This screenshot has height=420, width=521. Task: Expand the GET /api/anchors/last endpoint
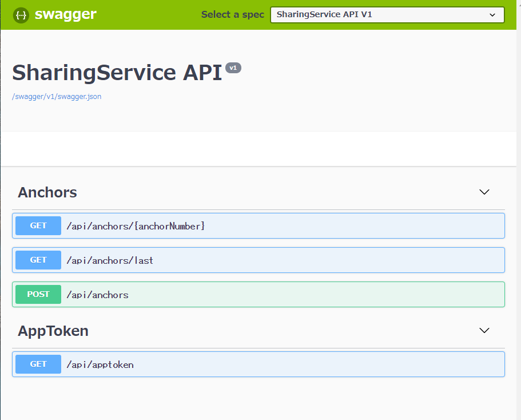tap(258, 260)
